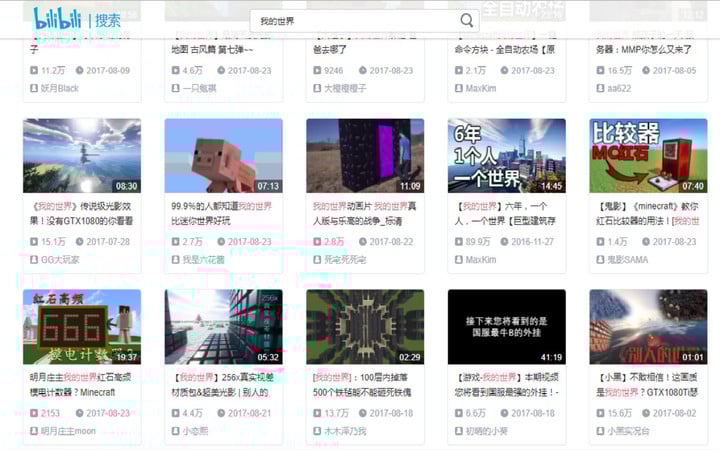Open the 256x texture pack thumbnail 05:32
The image size is (720, 450).
(x=224, y=327)
